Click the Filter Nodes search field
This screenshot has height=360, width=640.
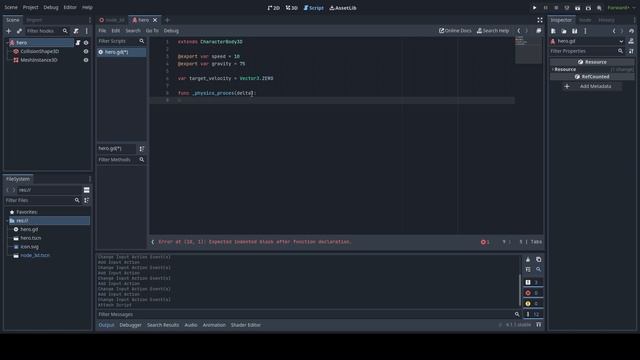click(47, 31)
